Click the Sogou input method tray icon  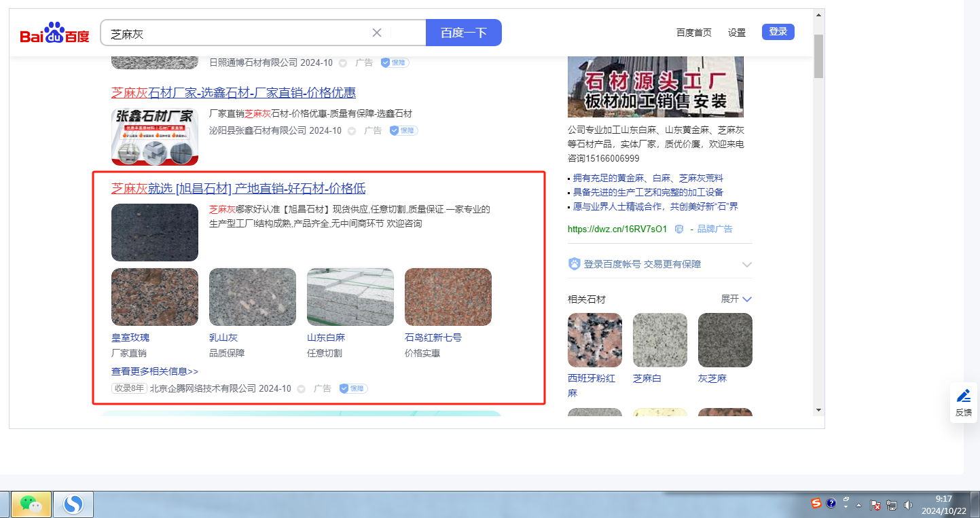816,504
